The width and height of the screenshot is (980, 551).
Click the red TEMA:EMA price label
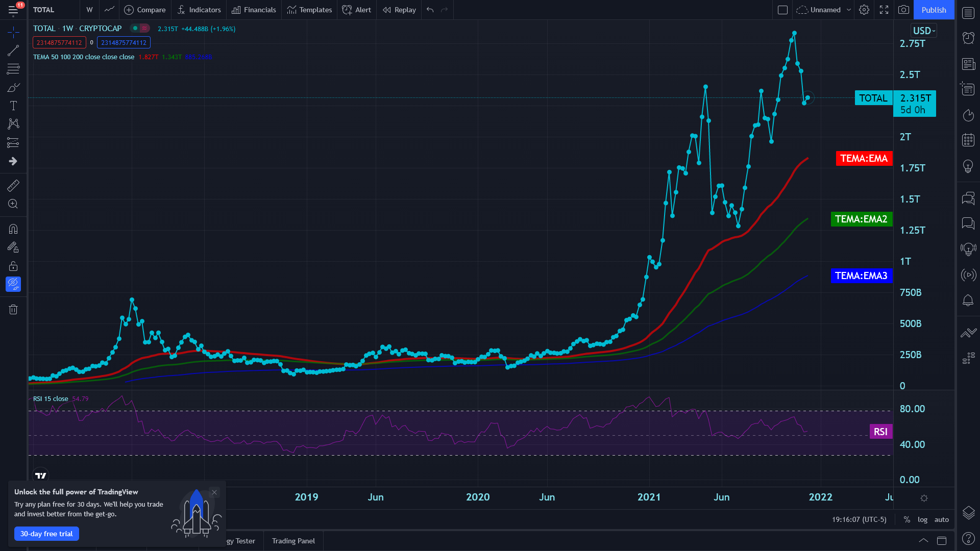coord(864,158)
